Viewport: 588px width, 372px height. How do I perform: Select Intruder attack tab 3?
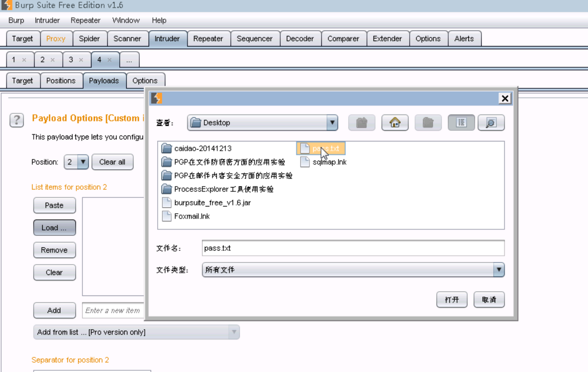71,60
